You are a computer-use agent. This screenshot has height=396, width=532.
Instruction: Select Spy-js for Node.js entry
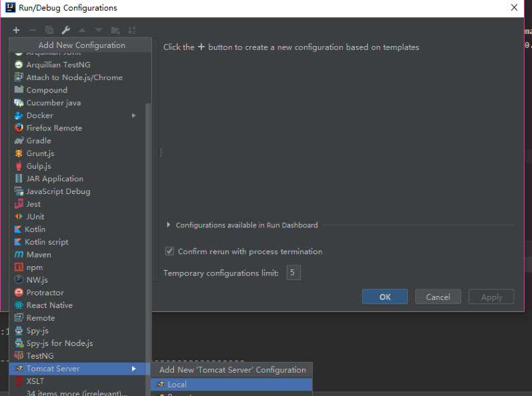coord(77,343)
